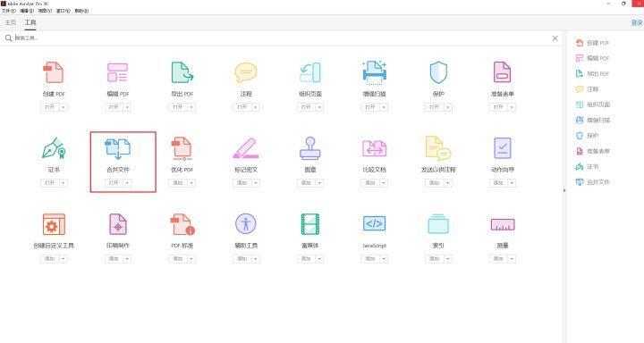Open the dropdown arrow under JavaScript
The height and width of the screenshot is (343, 644).
coord(384,259)
